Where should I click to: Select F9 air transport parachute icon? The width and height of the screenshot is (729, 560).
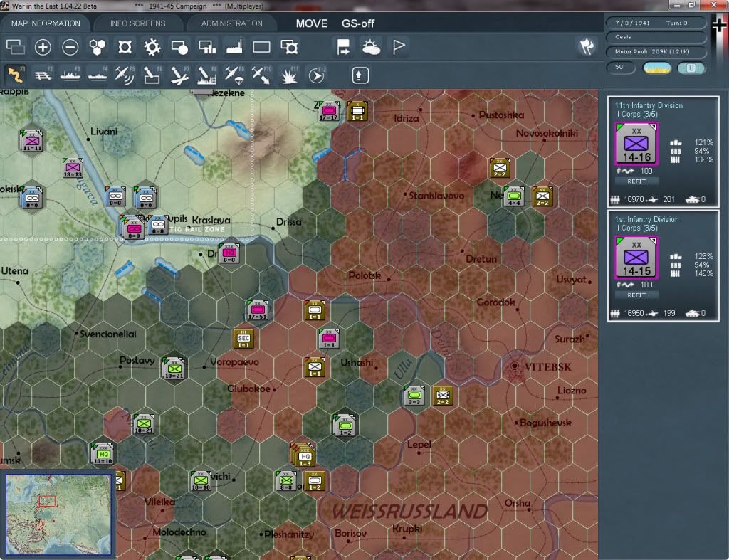234,75
